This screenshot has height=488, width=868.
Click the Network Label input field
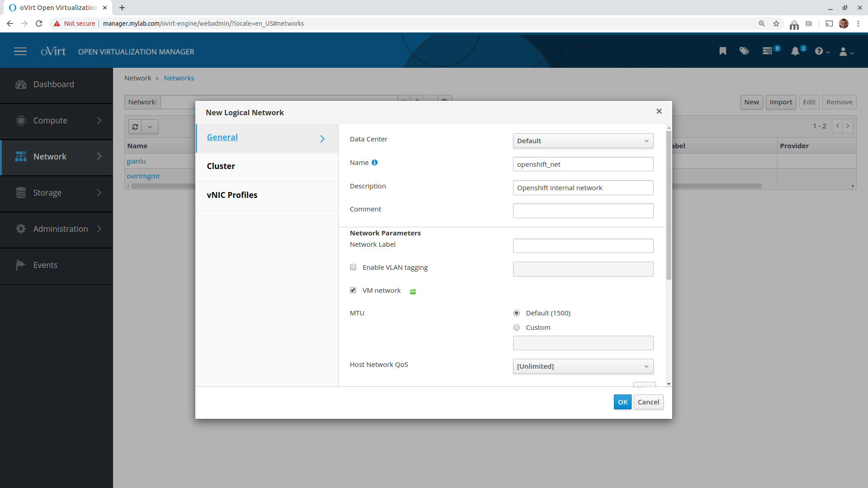click(x=583, y=246)
